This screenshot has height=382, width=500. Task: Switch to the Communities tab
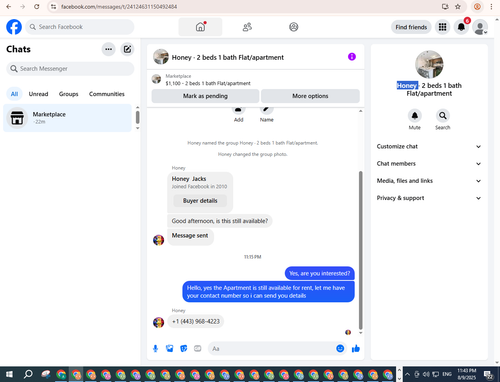pyautogui.click(x=107, y=94)
